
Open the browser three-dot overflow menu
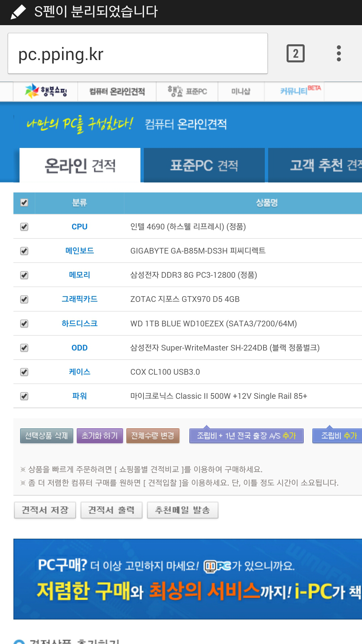coord(339,53)
